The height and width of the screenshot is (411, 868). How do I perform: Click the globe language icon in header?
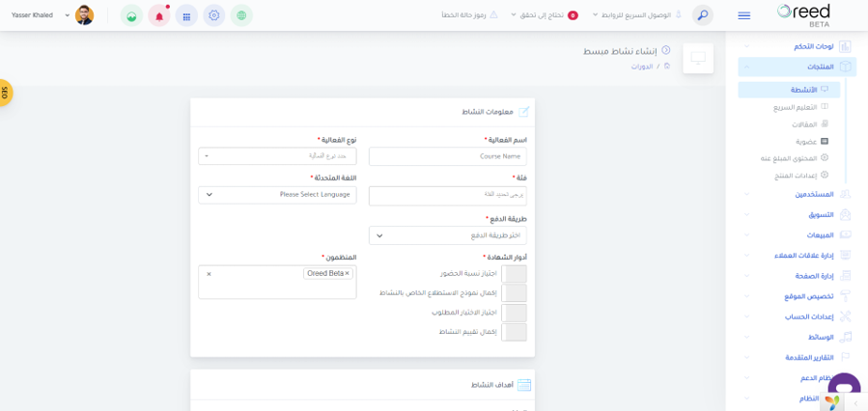coord(241,15)
